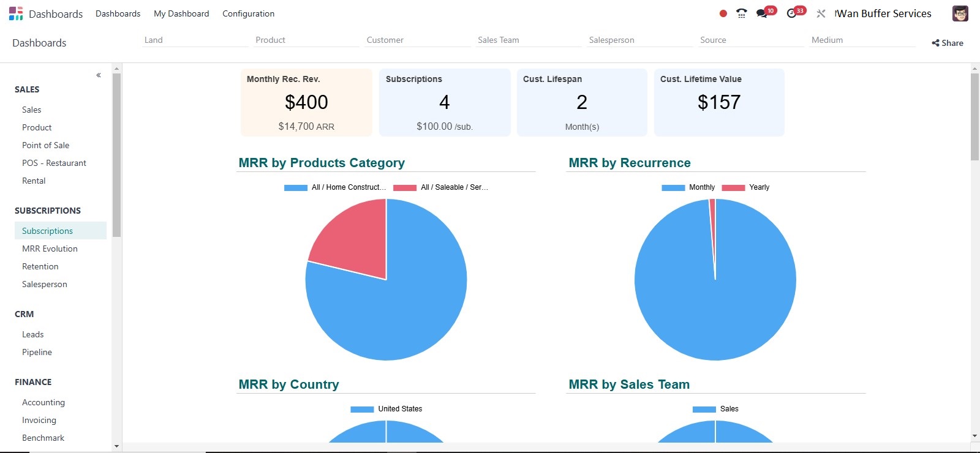Toggle the Monthly legend swatch
The image size is (980, 453).
click(673, 188)
